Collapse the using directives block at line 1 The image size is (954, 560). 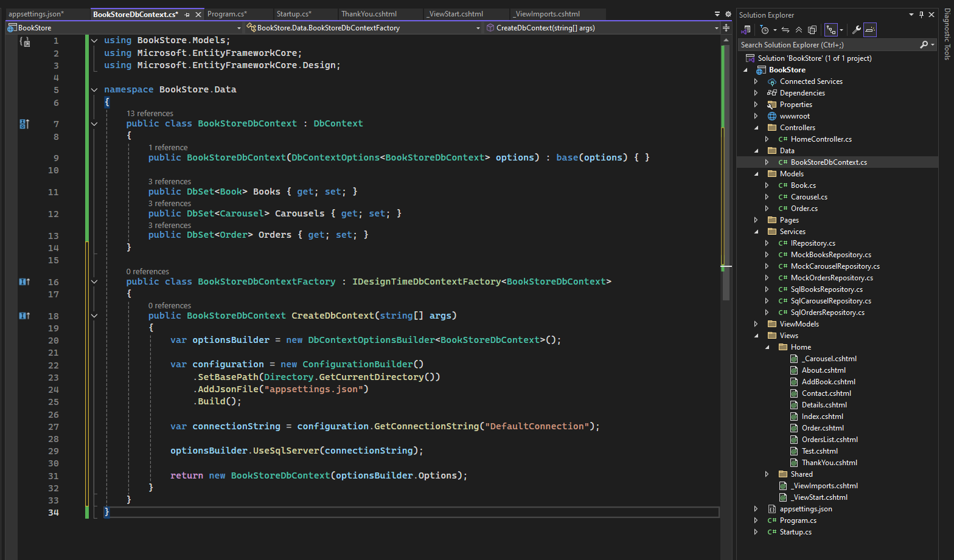[94, 41]
